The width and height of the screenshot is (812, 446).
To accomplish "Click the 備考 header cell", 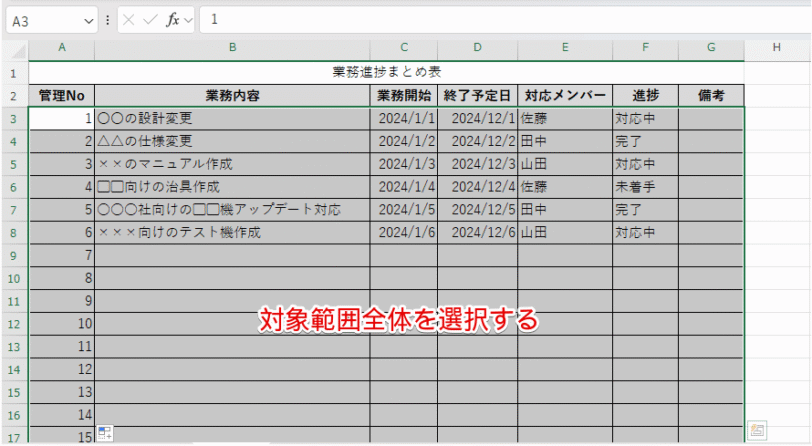I will (711, 96).
